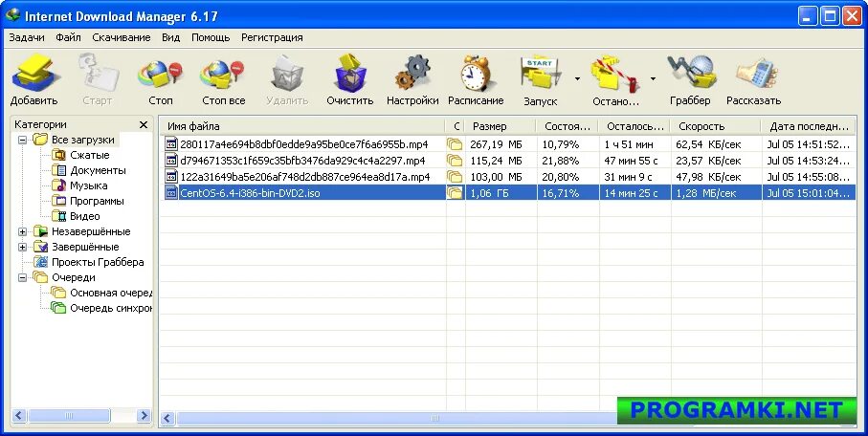Viewport: 868px width, 436px height.
Task: Open dropdown arrow next to Остановить
Action: click(x=653, y=79)
